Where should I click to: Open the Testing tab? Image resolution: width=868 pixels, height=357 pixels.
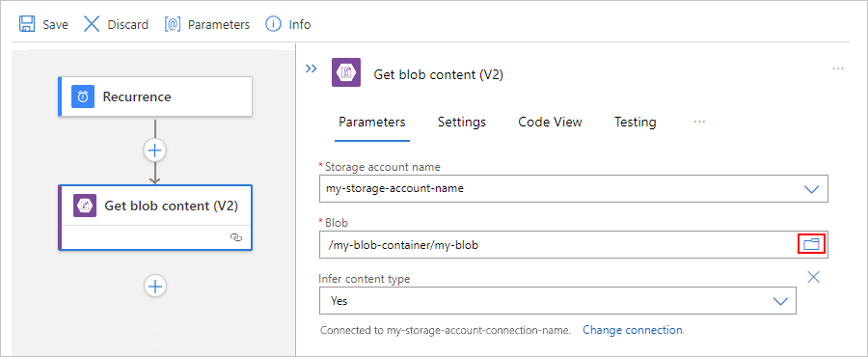tap(636, 122)
